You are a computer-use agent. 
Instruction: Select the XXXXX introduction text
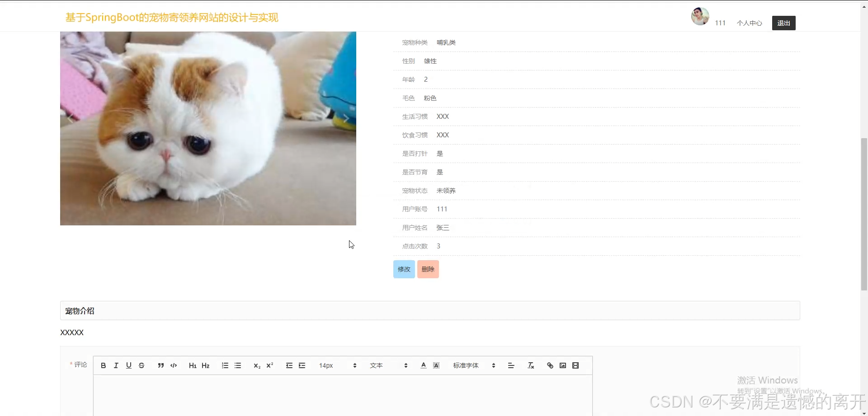pyautogui.click(x=72, y=332)
